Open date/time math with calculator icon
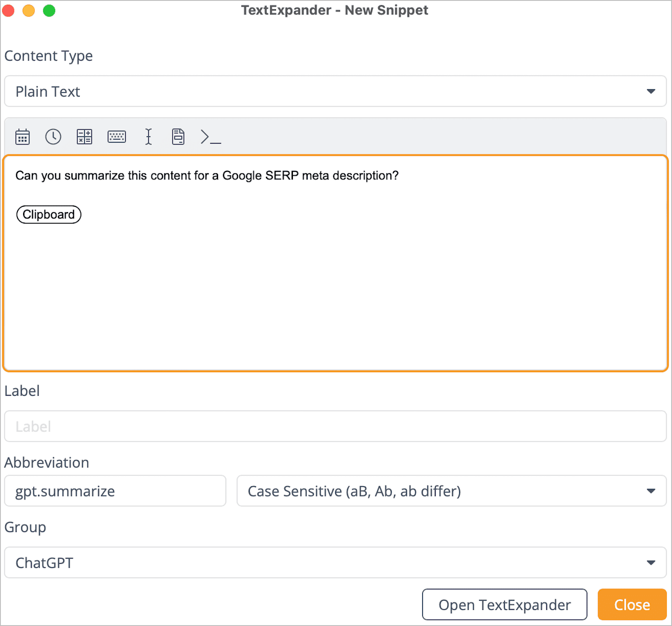672x626 pixels. pos(84,136)
